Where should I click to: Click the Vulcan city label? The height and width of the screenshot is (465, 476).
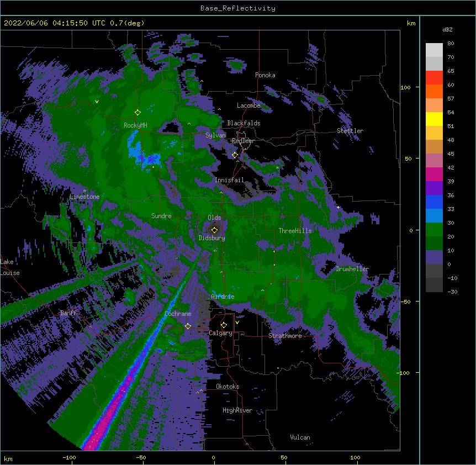pos(300,437)
